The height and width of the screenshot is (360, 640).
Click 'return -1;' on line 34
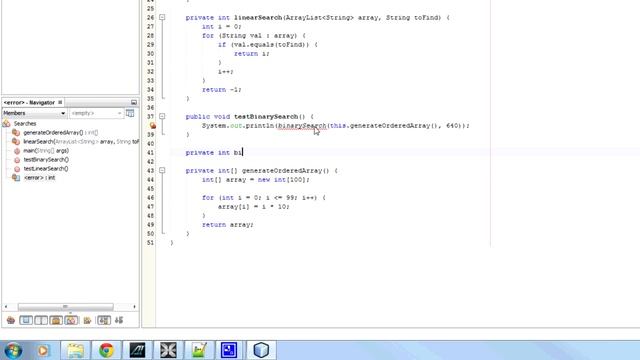tap(222, 89)
